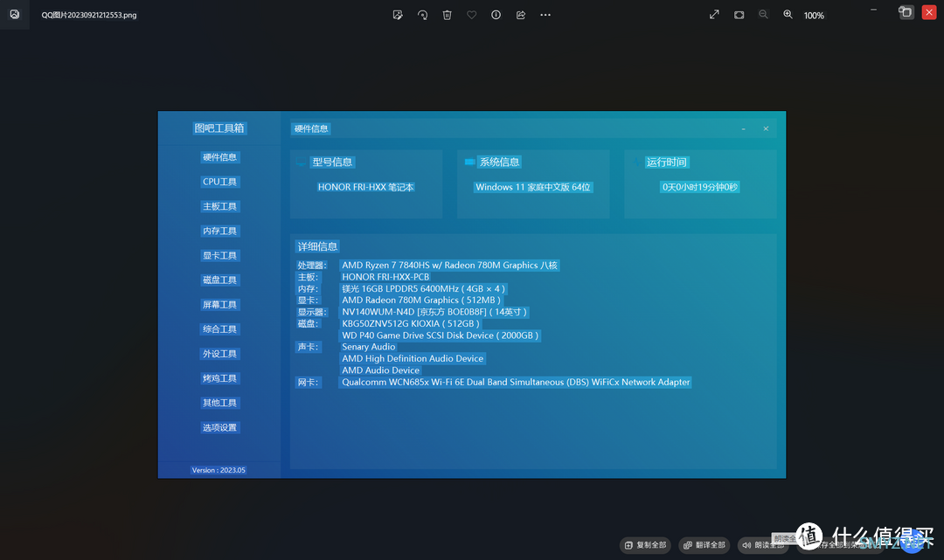Click the KBG50ZNV512G KIOXIA disk line
Viewport: 944px width, 560px height.
pos(411,323)
